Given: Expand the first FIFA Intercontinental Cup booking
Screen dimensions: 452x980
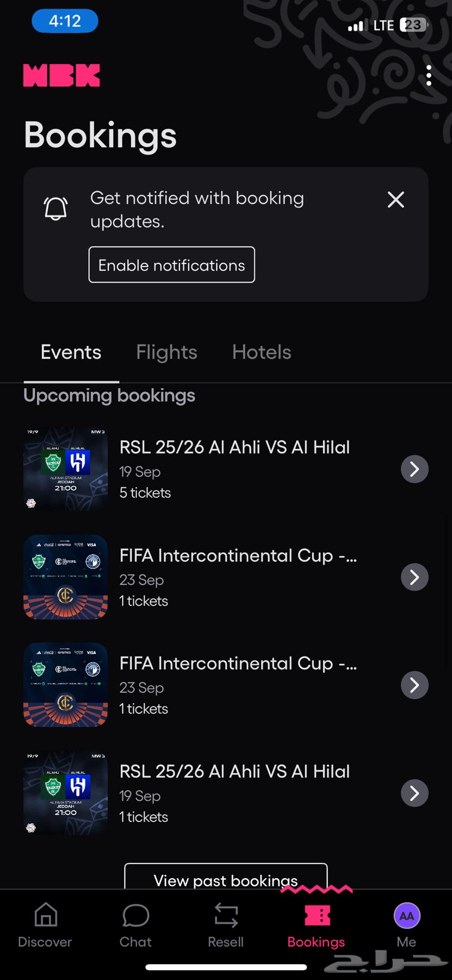Looking at the screenshot, I should pyautogui.click(x=414, y=577).
